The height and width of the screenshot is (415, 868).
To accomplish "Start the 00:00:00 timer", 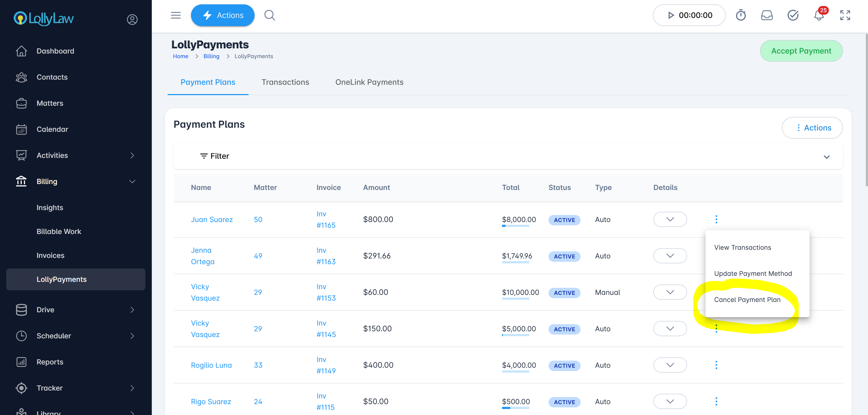I will [689, 15].
